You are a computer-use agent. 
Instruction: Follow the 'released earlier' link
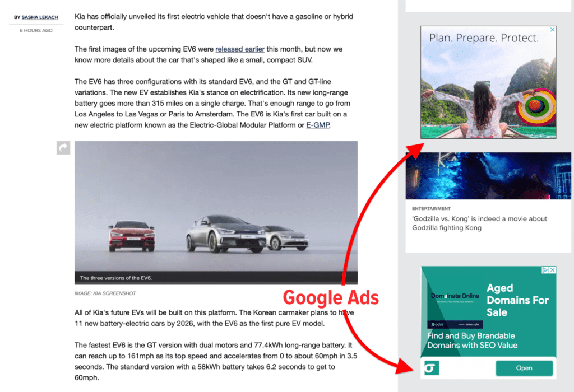(240, 49)
